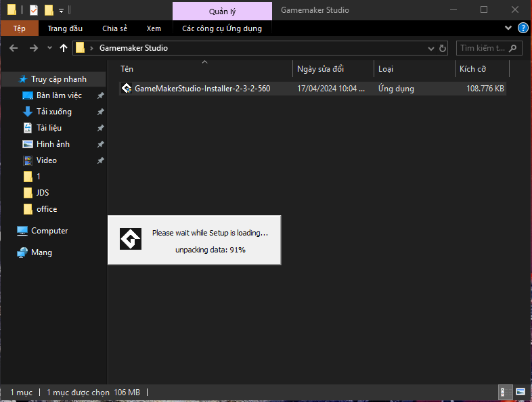Click the Properties icon in quick access toolbar
The image size is (532, 402).
[x=33, y=10]
